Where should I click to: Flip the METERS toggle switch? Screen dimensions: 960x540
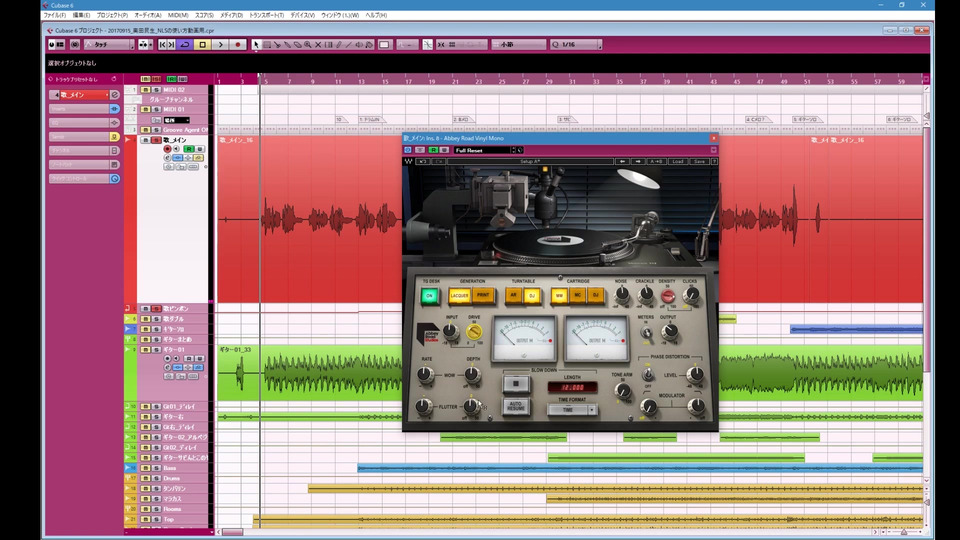pyautogui.click(x=646, y=332)
